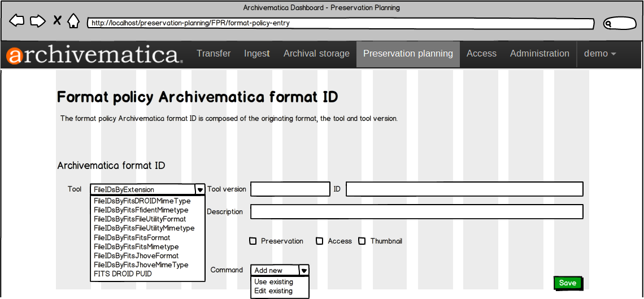Enable the Preservation checkbox
Image resolution: width=644 pixels, height=299 pixels.
point(253,241)
